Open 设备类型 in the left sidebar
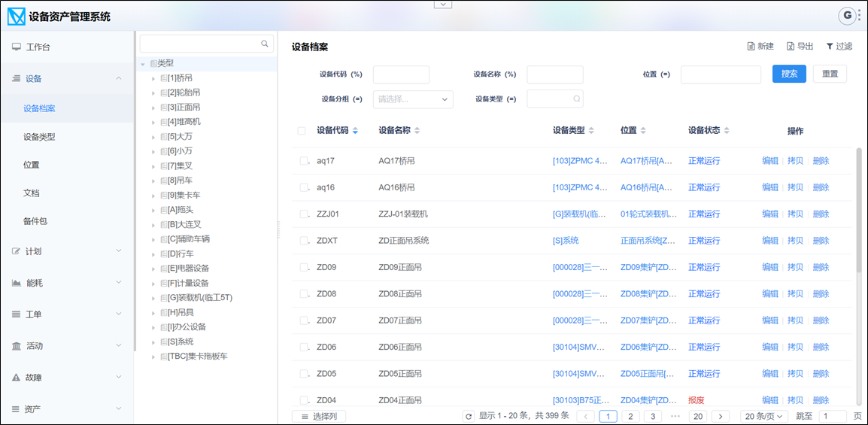This screenshot has height=425, width=868. (x=39, y=137)
